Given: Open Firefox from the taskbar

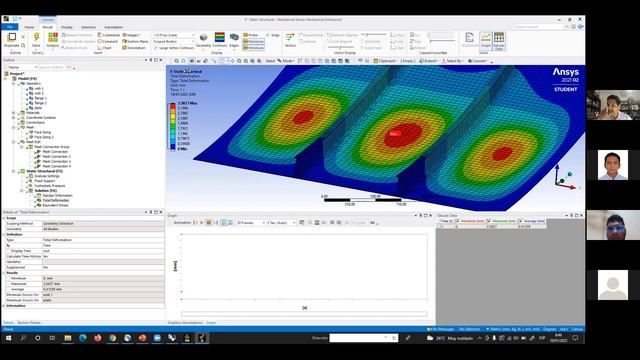Looking at the screenshot, I should [x=98, y=338].
